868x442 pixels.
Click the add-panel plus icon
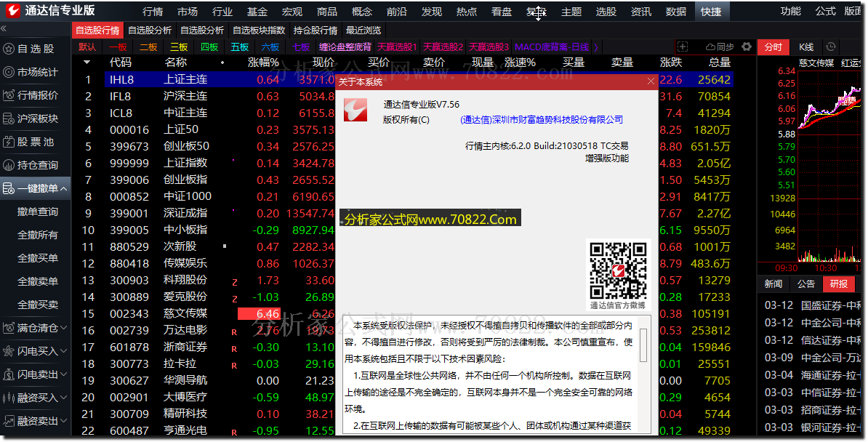[x=683, y=47]
